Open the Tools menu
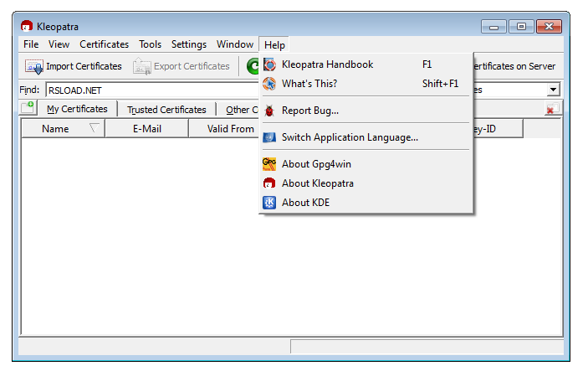Viewport: 588px width, 371px height. pyautogui.click(x=150, y=44)
